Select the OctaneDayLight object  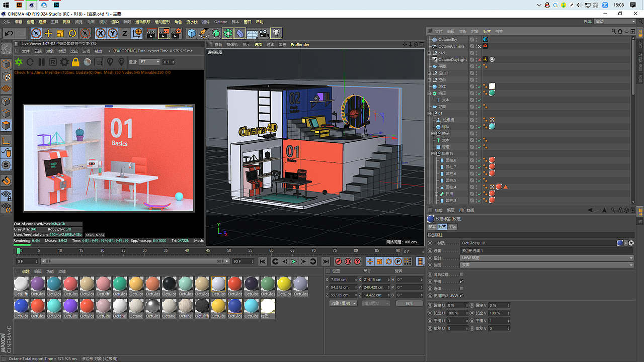pos(452,59)
